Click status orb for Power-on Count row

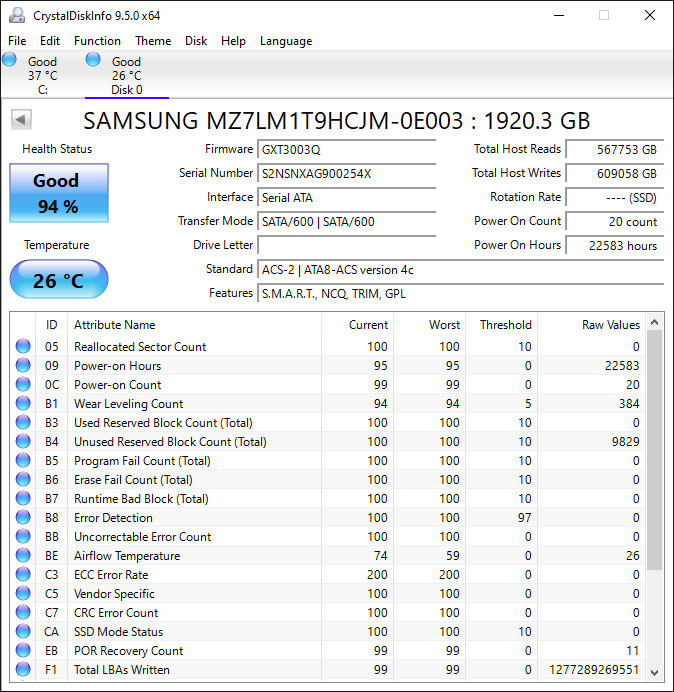23,384
